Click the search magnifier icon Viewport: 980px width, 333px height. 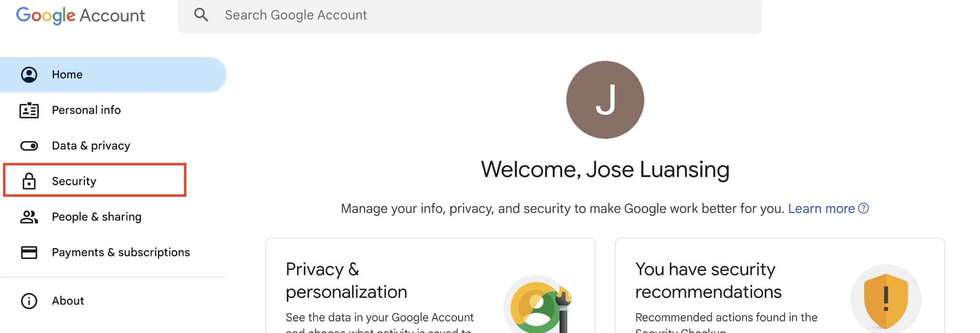pos(201,15)
